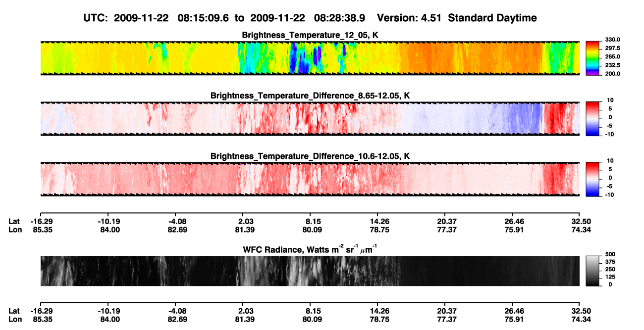Image resolution: width=644 pixels, height=330 pixels.
Task: Click latitude -16.29 on axis beneath 10.6-12.05 panel
Action: [41, 222]
